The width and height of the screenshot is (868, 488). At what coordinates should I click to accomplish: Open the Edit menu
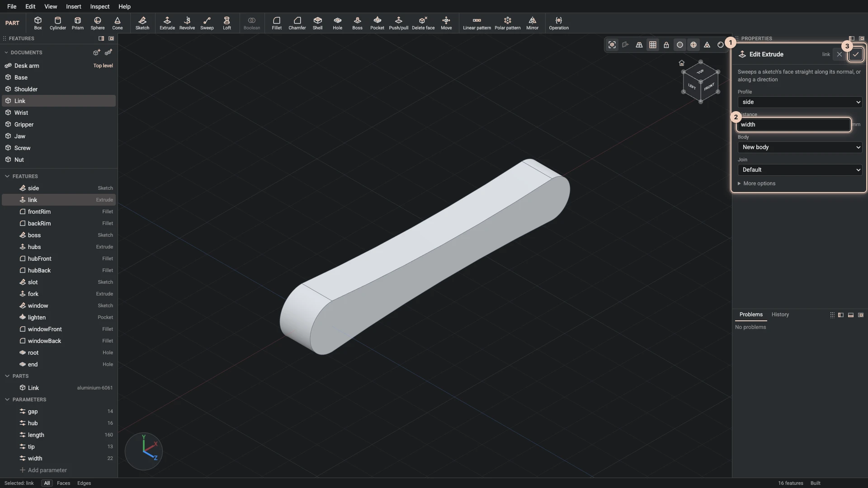30,6
